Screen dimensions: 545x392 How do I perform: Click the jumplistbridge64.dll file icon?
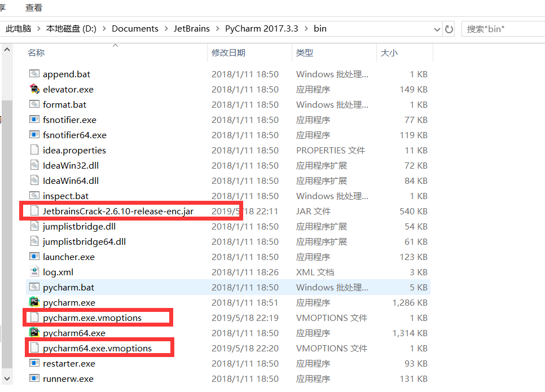[x=34, y=241]
